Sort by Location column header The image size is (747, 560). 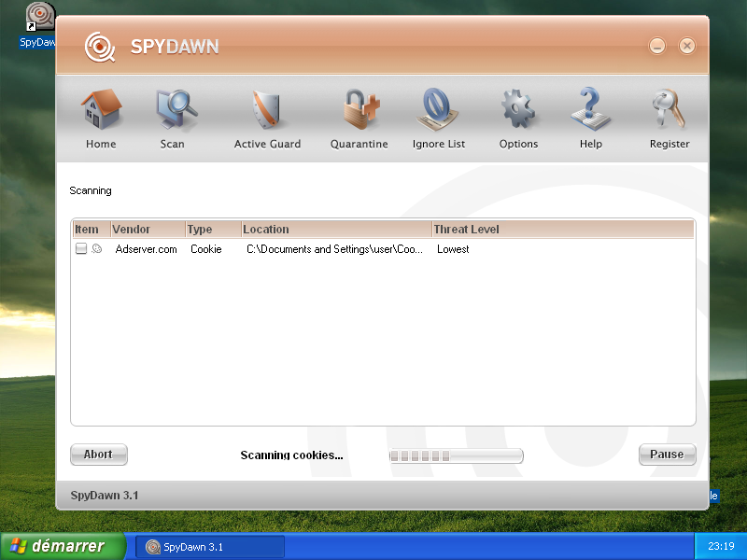[337, 230]
